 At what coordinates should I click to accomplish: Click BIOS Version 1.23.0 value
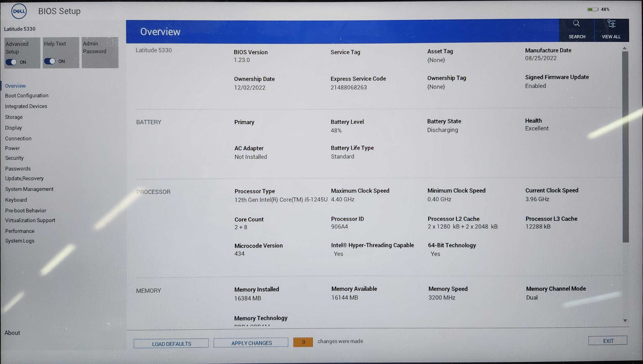242,60
